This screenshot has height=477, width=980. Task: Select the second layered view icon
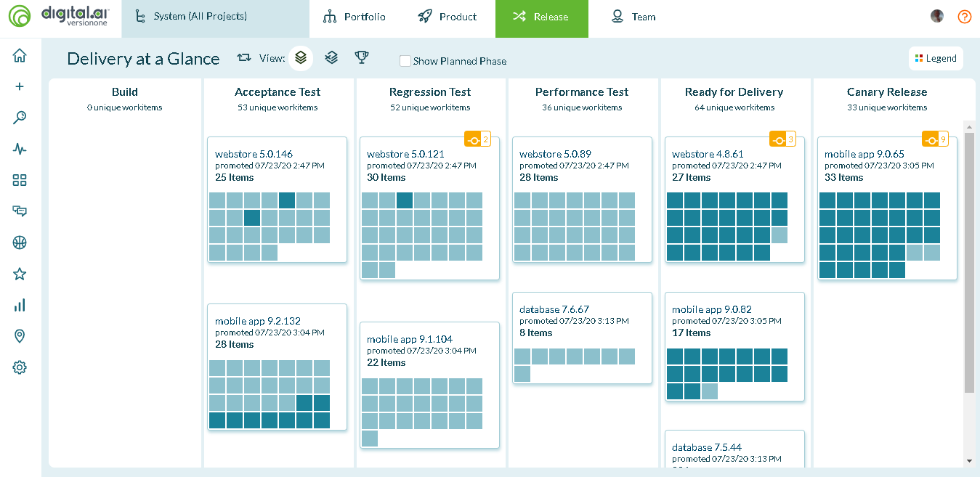point(331,57)
